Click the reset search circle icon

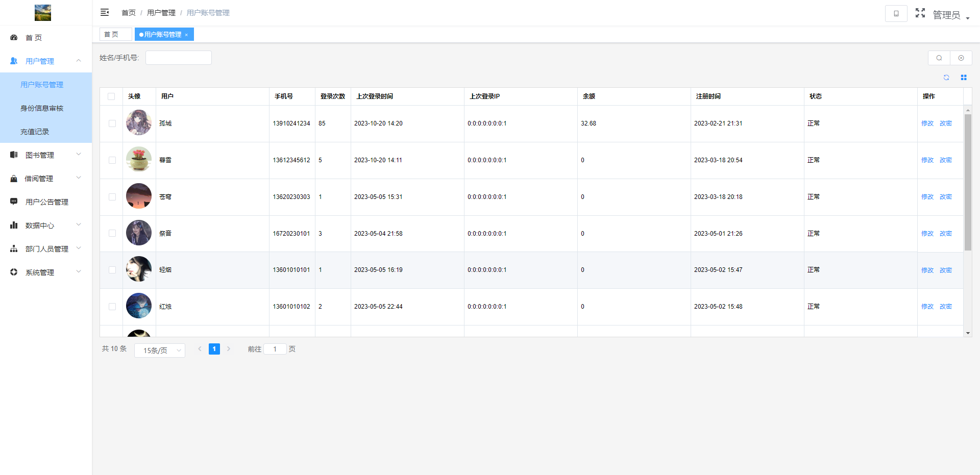point(961,58)
